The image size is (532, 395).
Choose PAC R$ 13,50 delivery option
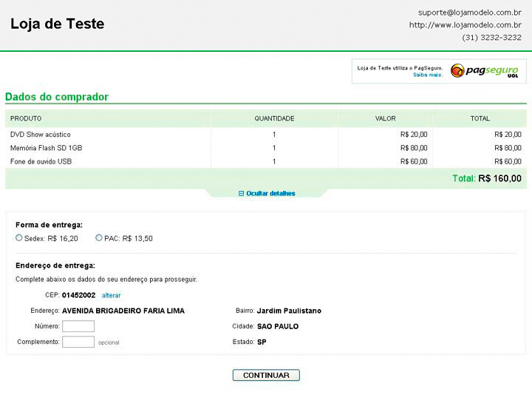99,238
